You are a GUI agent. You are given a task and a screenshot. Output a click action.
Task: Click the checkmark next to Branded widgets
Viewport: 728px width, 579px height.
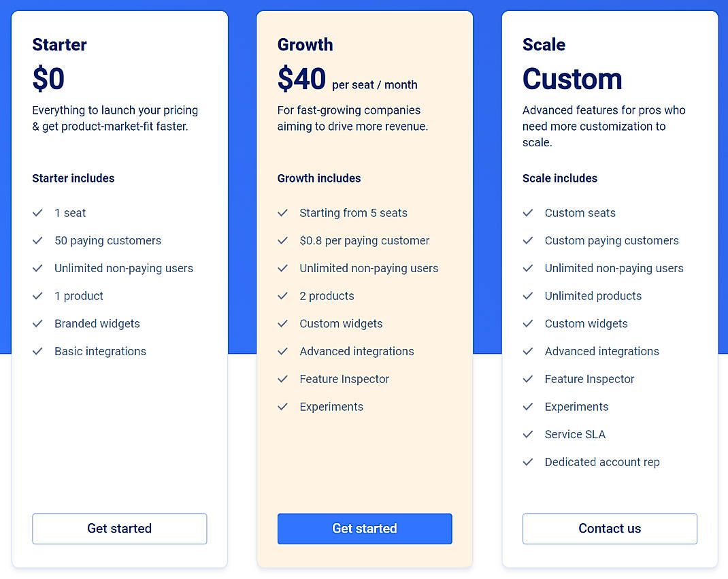[x=38, y=324]
